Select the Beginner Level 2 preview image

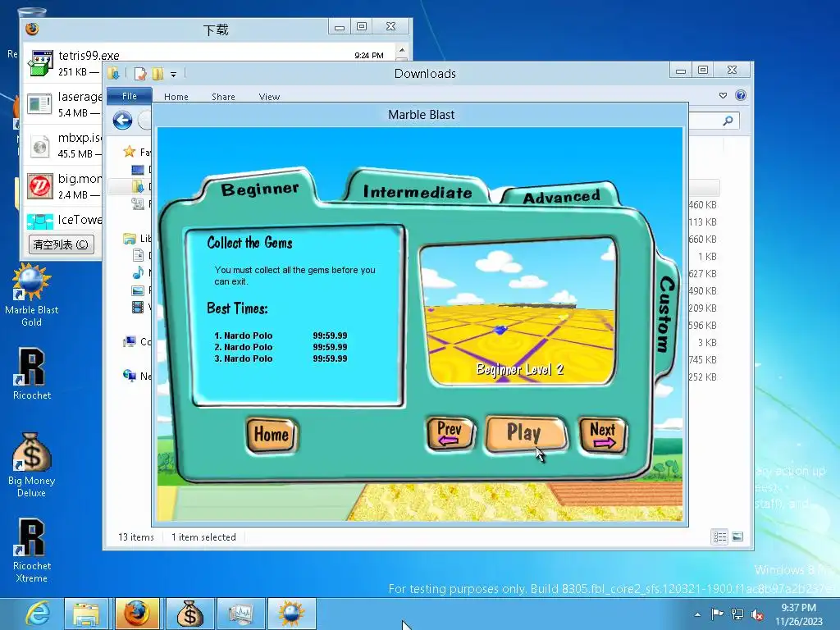518,311
